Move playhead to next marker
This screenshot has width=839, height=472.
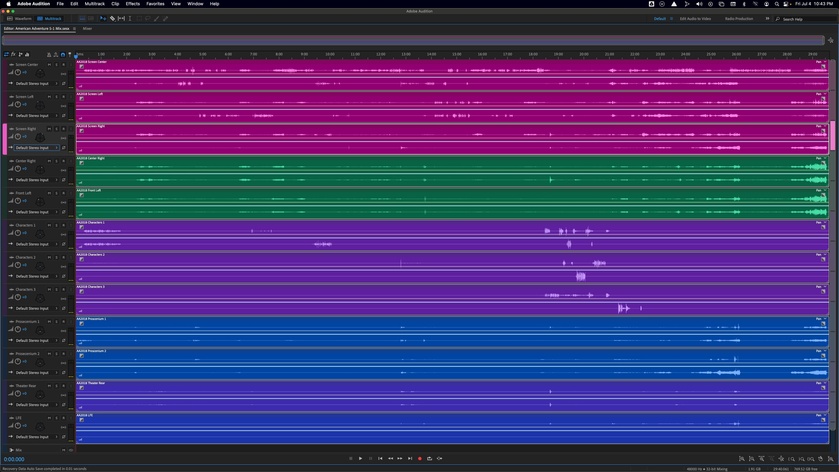click(410, 459)
